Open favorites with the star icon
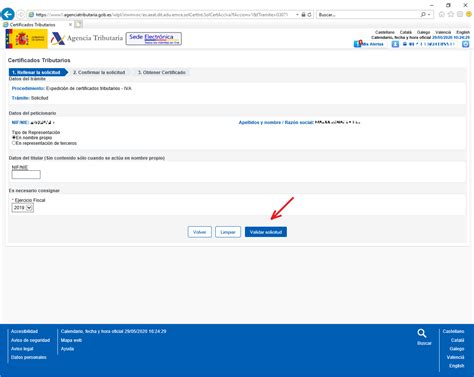 coord(451,14)
